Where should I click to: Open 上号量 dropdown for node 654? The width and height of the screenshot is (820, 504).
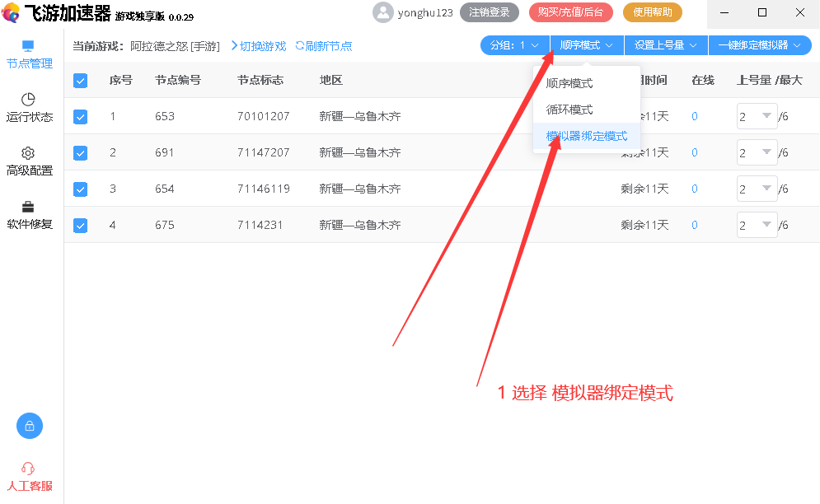pos(757,189)
